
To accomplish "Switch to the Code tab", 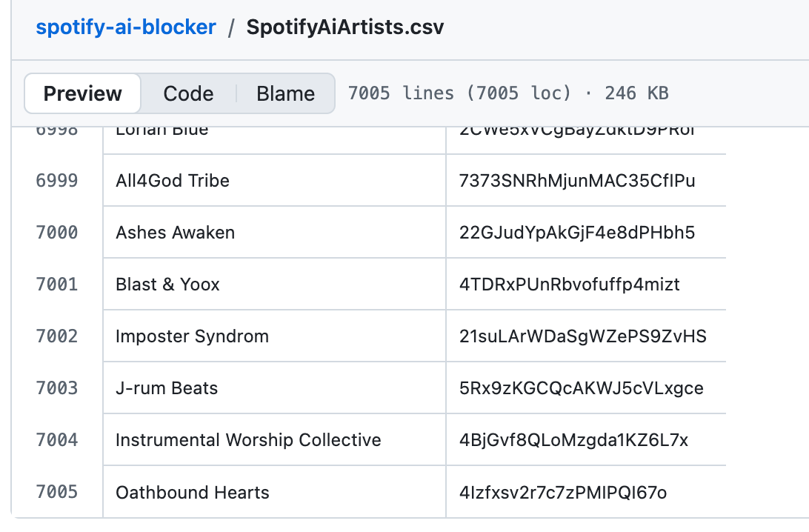I will (188, 93).
